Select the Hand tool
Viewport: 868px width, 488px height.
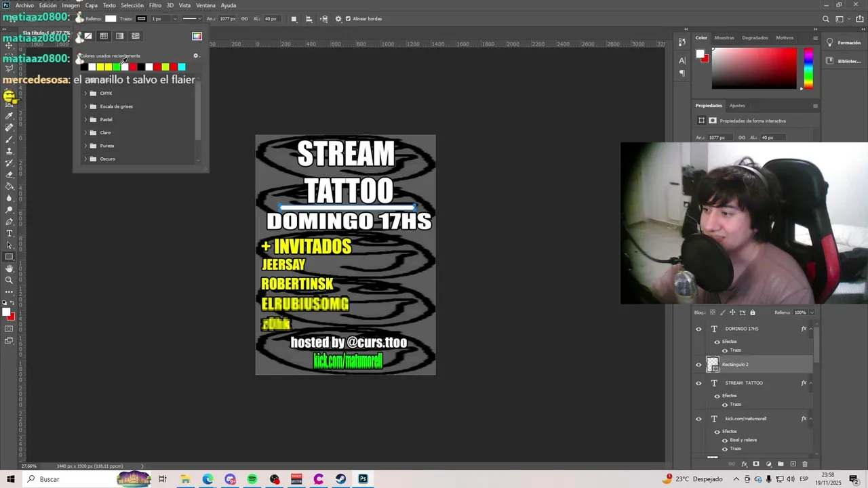[x=9, y=268]
